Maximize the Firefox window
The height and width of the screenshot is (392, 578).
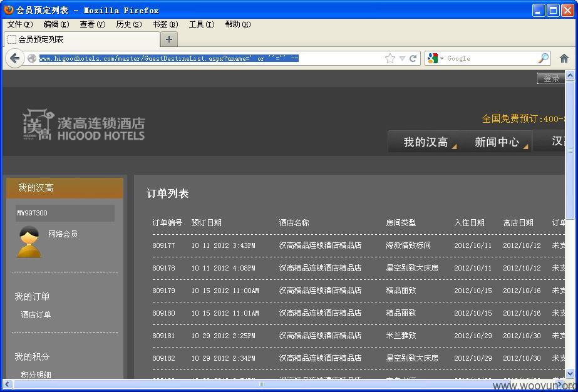coord(553,10)
